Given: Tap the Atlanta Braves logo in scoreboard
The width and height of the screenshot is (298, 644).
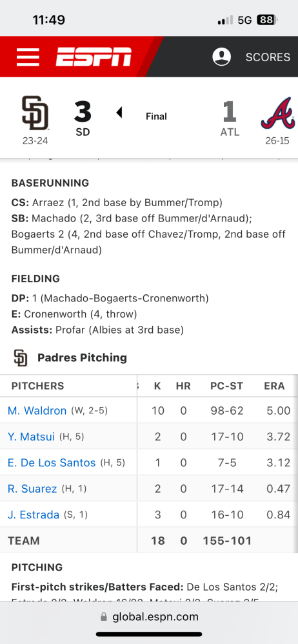Looking at the screenshot, I should [x=277, y=114].
